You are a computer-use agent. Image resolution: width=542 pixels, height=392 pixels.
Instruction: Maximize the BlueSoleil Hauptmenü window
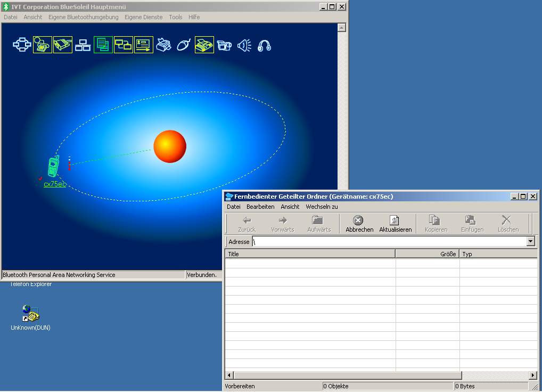point(332,6)
